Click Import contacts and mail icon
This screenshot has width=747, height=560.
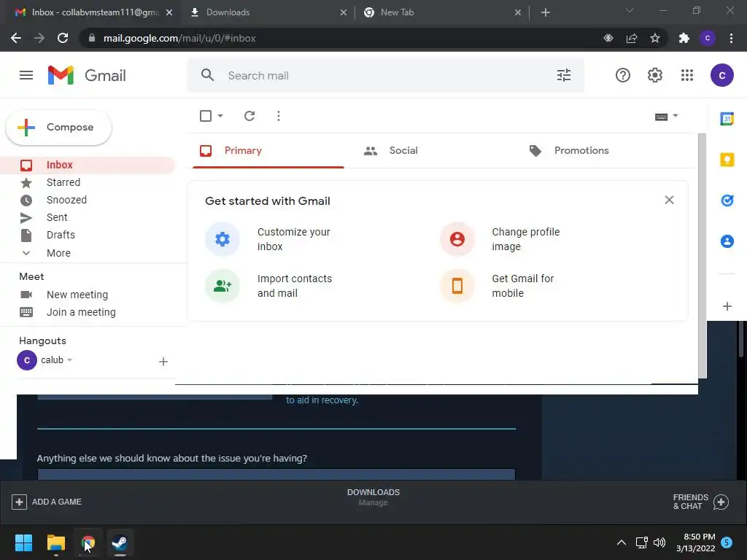tap(222, 286)
